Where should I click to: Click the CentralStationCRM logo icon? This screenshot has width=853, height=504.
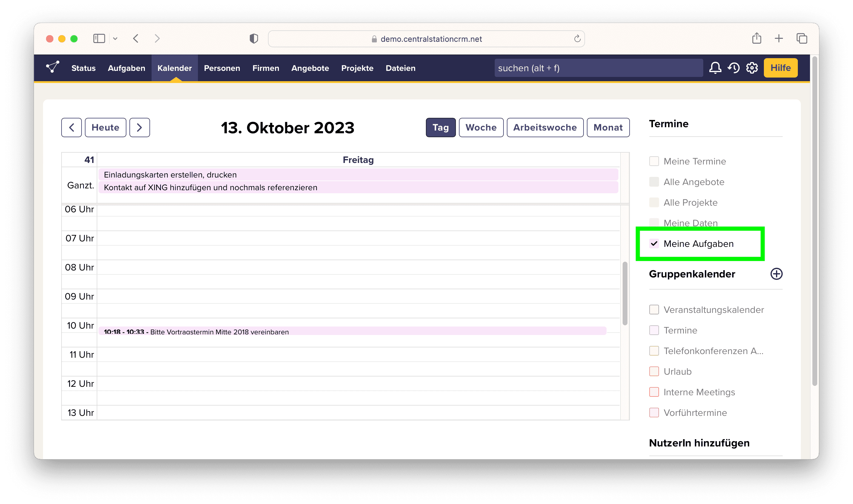53,67
